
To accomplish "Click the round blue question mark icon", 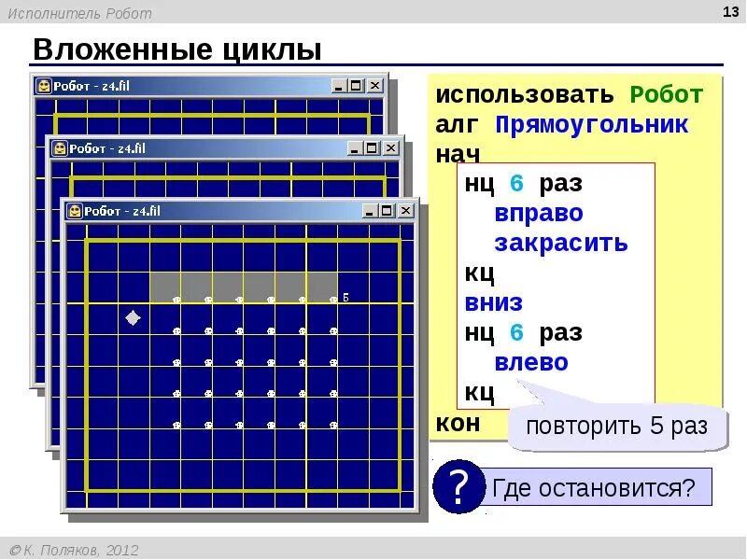I will 458,486.
